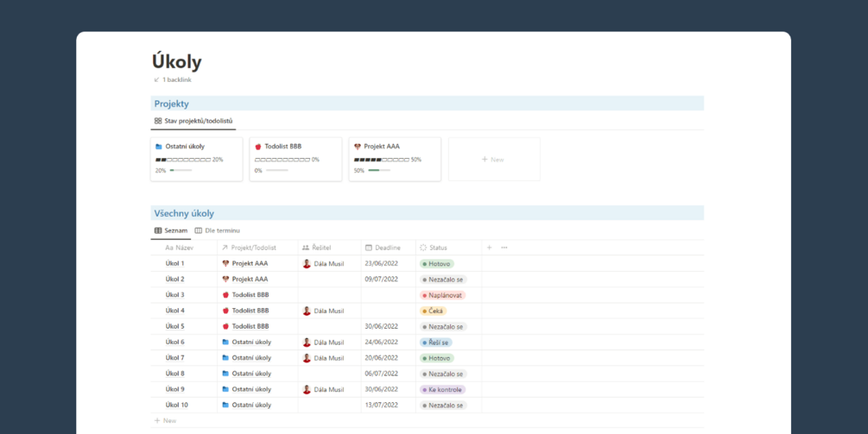Open table options three-dot menu
Viewport: 868px width, 434px height.
(504, 248)
